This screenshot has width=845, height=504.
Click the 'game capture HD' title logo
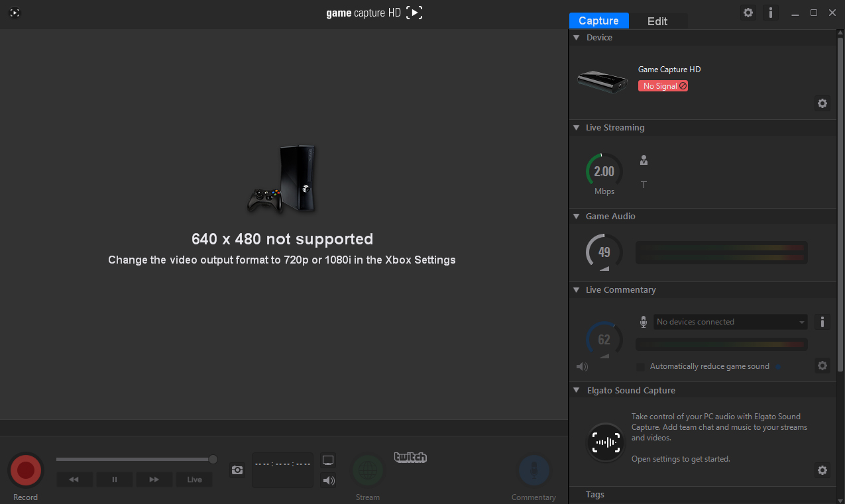374,13
